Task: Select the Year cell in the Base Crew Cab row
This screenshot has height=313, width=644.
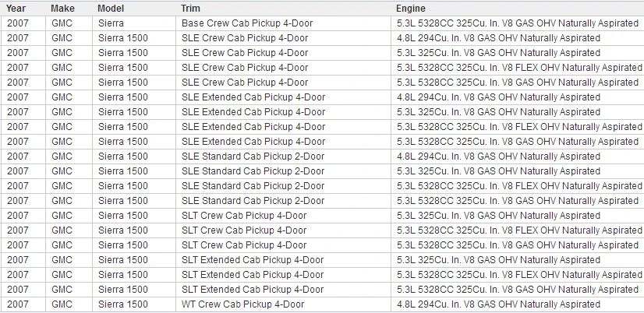Action: [x=23, y=23]
